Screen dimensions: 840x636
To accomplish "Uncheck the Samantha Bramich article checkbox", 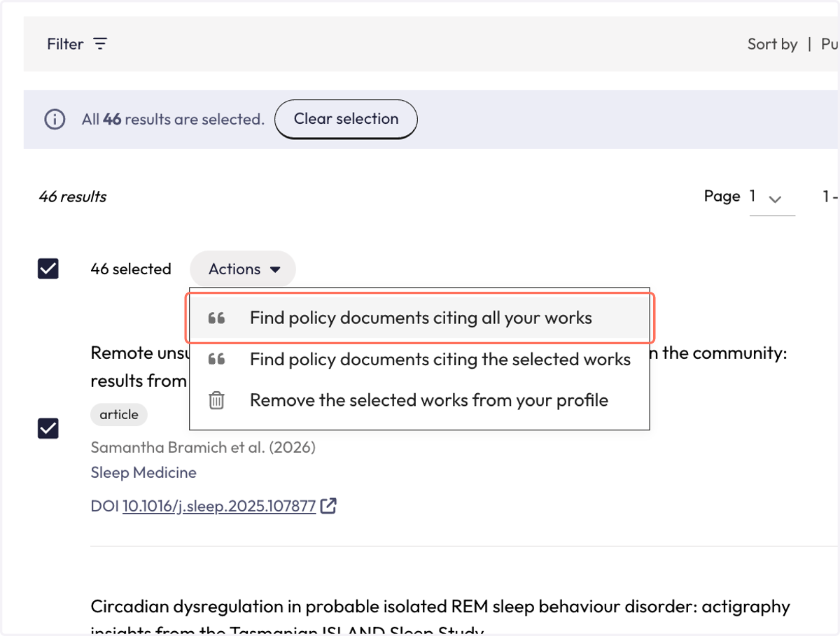I will tap(48, 428).
